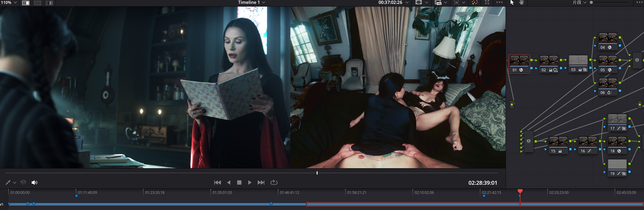Toggle split screen grid view
Viewport: 644px width, 210px height.
[38, 3]
